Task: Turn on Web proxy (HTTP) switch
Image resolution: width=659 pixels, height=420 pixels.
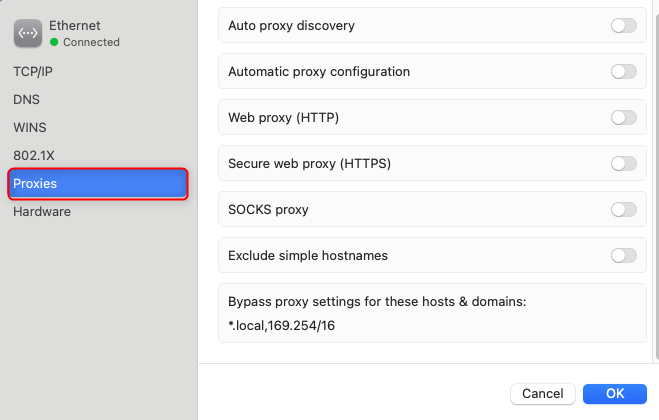Action: [624, 118]
